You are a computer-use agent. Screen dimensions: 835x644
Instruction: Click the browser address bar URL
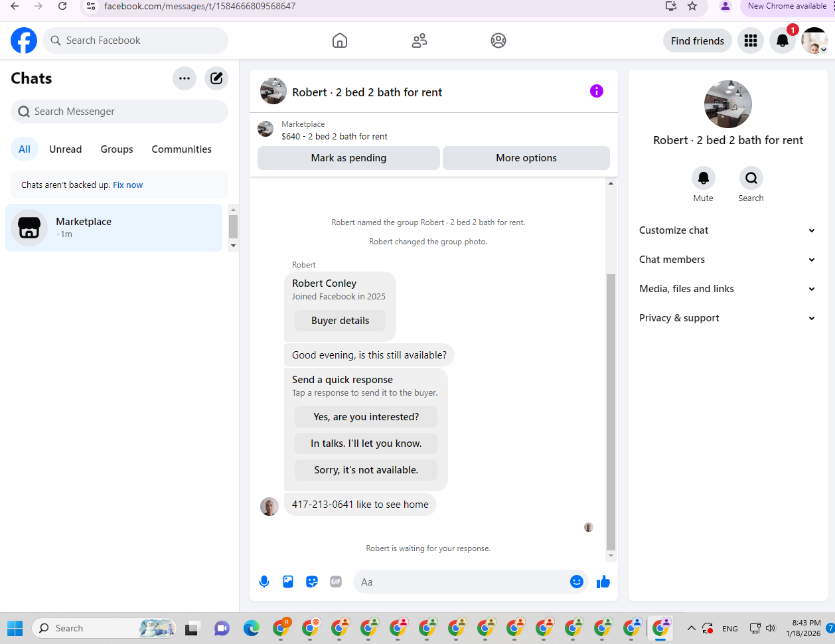(200, 6)
